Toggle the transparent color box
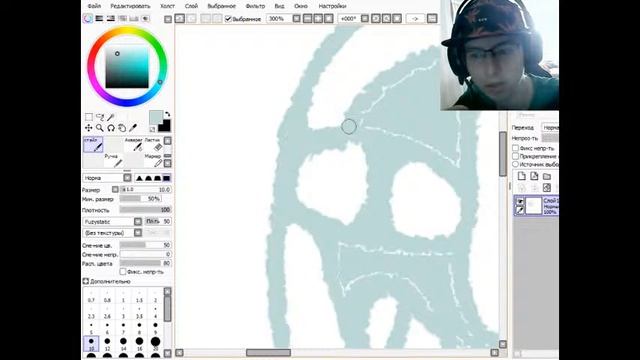Screen dimensions: 640x360 [x=152, y=129]
